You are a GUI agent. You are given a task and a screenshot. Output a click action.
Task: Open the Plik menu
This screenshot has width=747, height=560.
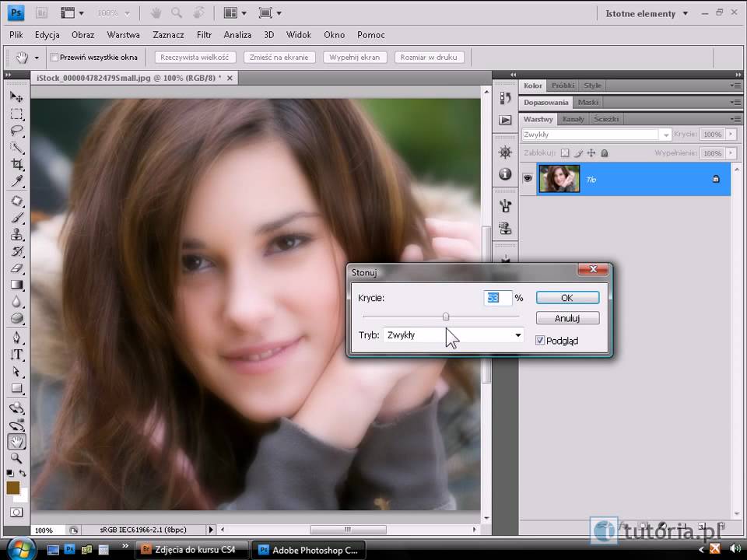click(16, 35)
